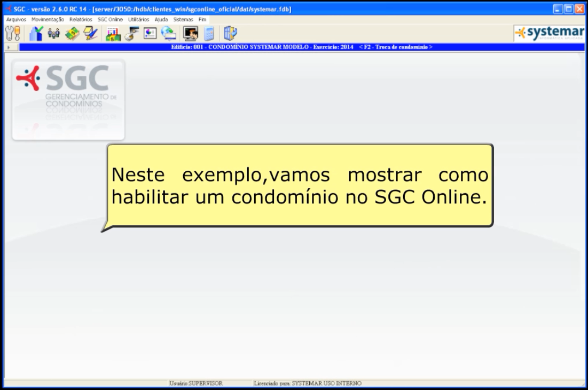Image resolution: width=588 pixels, height=390 pixels.
Task: Click the exit door icon
Action: pos(230,34)
